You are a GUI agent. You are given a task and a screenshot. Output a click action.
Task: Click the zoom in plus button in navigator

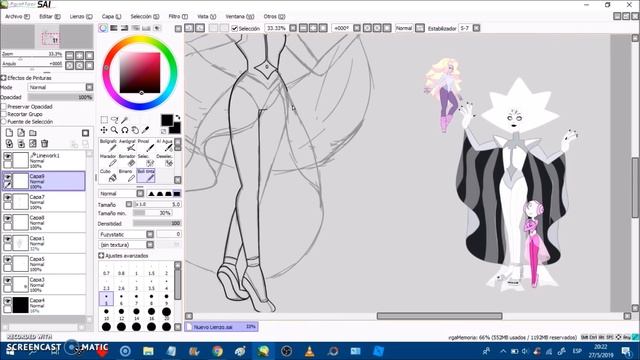pos(80,55)
